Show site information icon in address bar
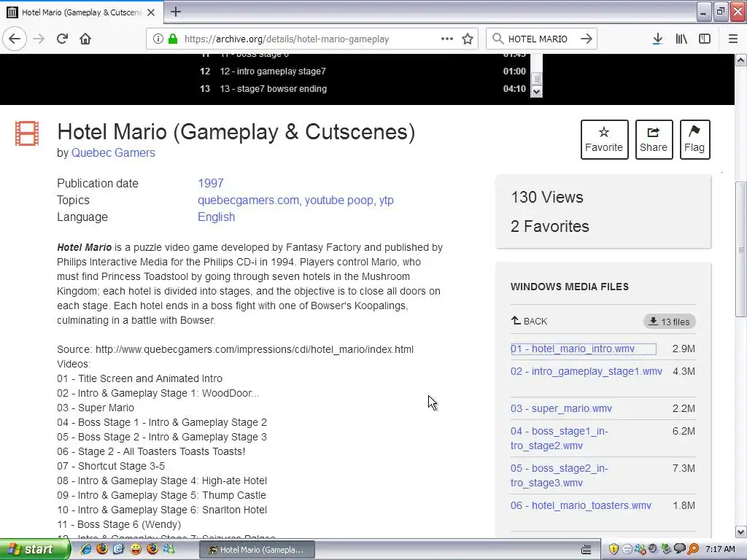 pyautogui.click(x=158, y=39)
